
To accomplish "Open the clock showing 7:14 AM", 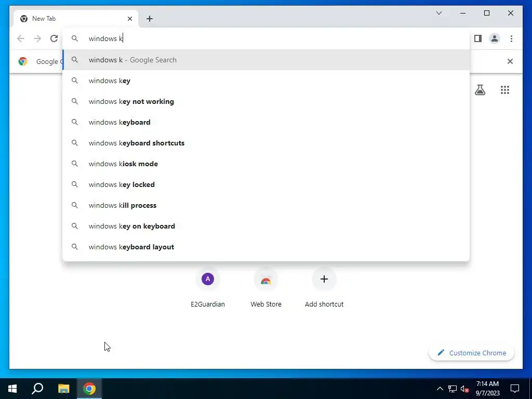I will 487,389.
